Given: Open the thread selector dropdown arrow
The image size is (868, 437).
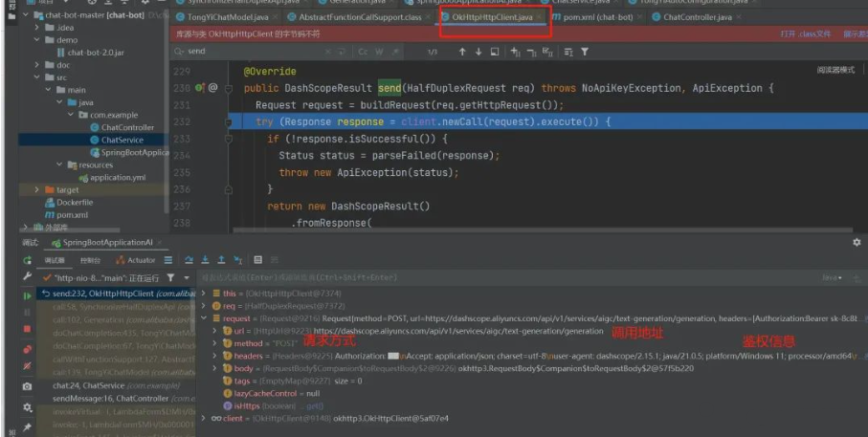Looking at the screenshot, I should pyautogui.click(x=187, y=277).
